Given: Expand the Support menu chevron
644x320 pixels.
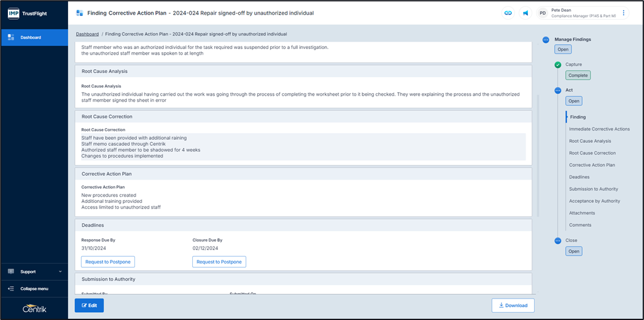Looking at the screenshot, I should [60, 272].
